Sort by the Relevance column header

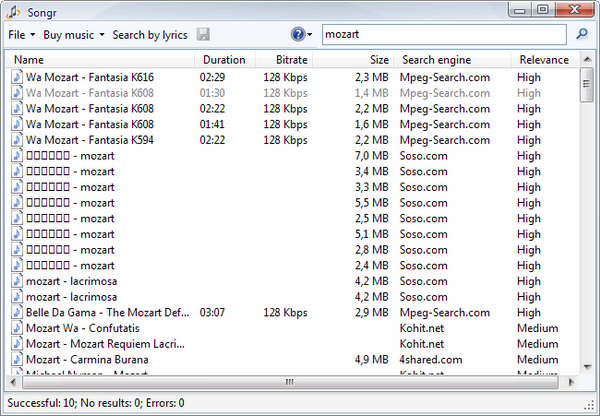[545, 60]
